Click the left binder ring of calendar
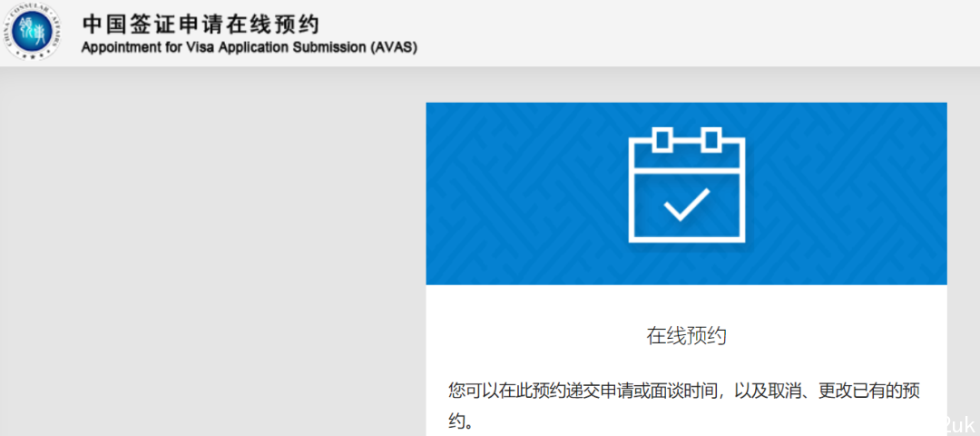 (662, 140)
